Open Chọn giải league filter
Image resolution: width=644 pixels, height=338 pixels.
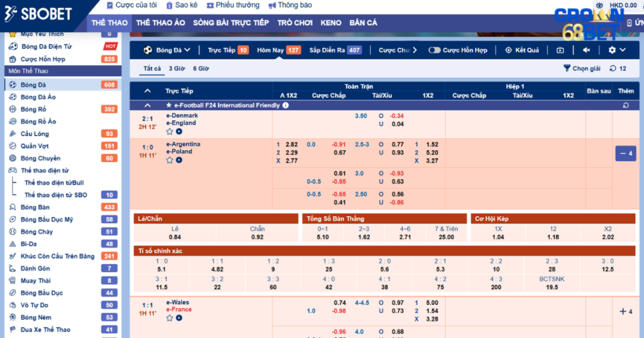[582, 68]
